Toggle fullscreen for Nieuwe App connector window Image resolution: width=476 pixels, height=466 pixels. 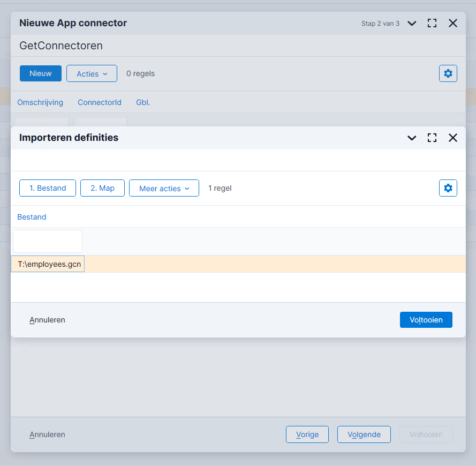coord(432,23)
